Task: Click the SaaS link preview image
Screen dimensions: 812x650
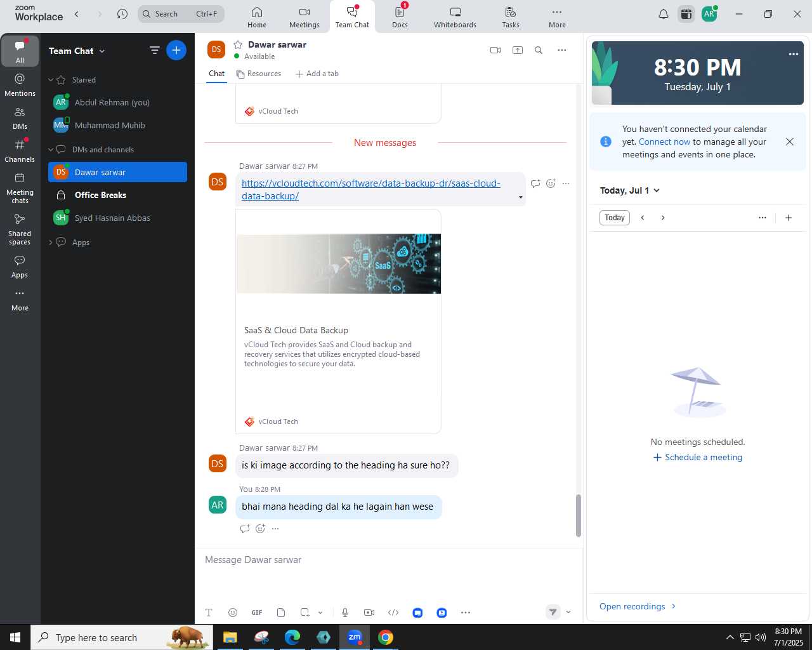Action: (339, 263)
